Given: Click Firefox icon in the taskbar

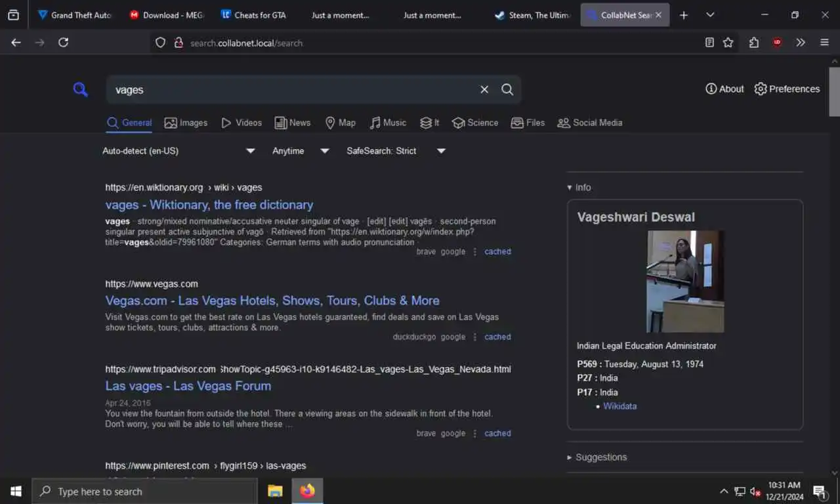Looking at the screenshot, I should tap(307, 491).
